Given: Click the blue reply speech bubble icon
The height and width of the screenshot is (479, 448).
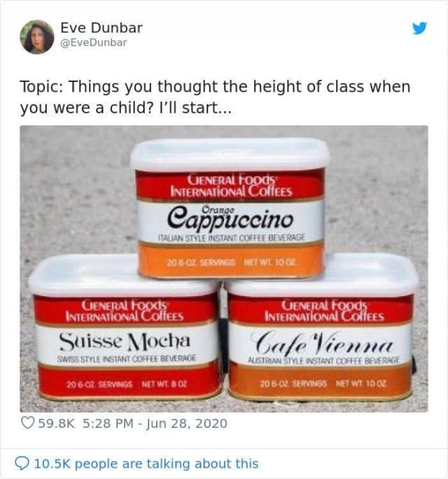Looking at the screenshot, I should [22, 464].
